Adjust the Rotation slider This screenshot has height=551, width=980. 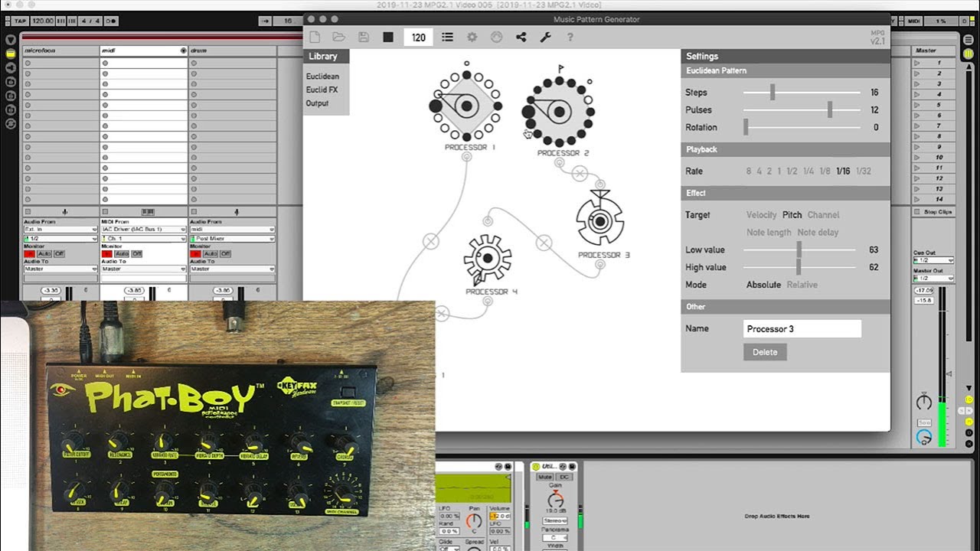click(802, 128)
